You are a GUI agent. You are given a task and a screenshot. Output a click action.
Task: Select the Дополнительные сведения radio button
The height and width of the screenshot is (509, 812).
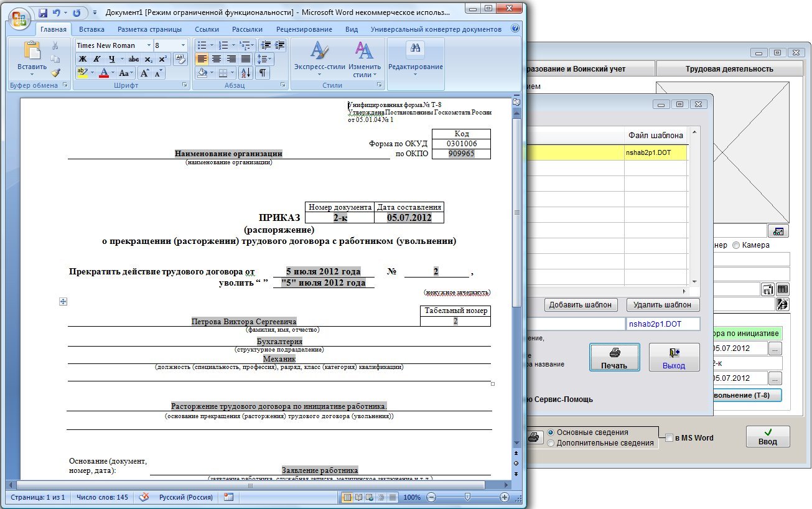pos(550,443)
